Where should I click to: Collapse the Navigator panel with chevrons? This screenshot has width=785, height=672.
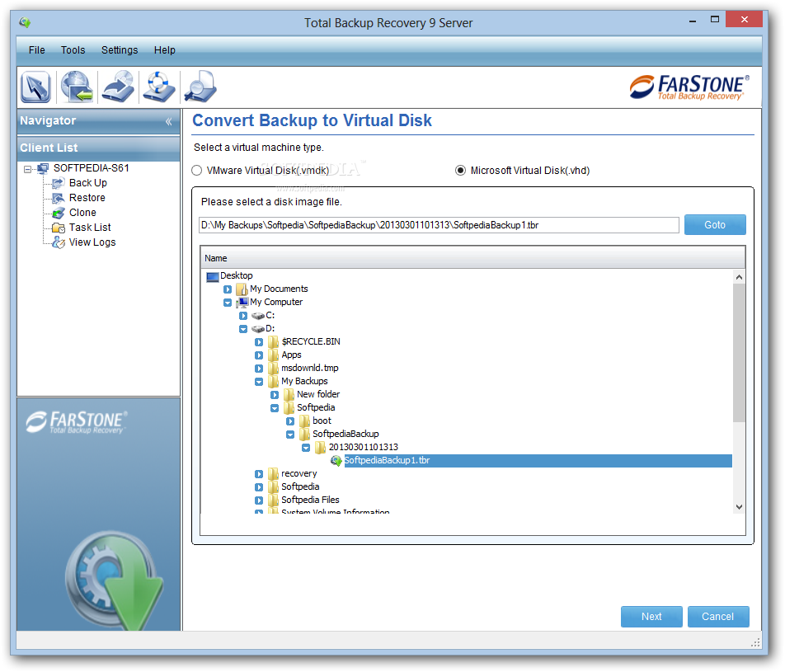(x=169, y=121)
